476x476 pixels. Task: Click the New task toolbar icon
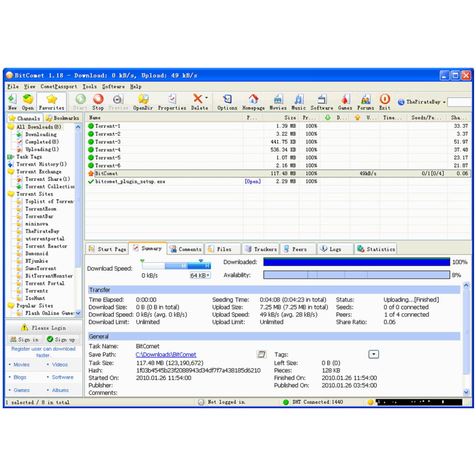pos(12,102)
